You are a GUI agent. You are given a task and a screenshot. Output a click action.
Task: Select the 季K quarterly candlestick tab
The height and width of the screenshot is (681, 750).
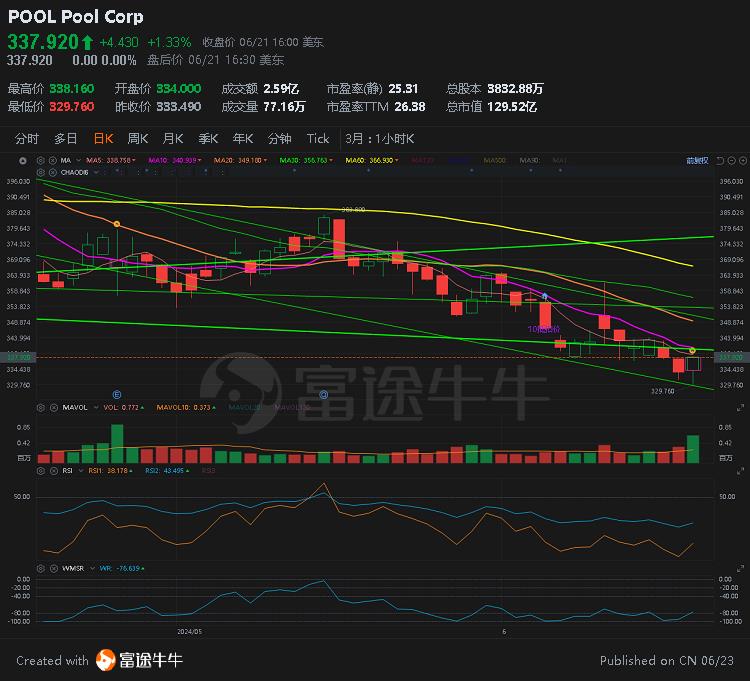[x=208, y=139]
